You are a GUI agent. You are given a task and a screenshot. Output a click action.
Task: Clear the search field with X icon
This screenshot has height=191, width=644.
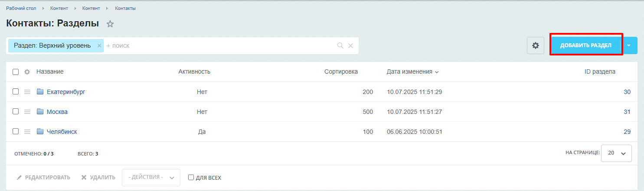coord(350,45)
